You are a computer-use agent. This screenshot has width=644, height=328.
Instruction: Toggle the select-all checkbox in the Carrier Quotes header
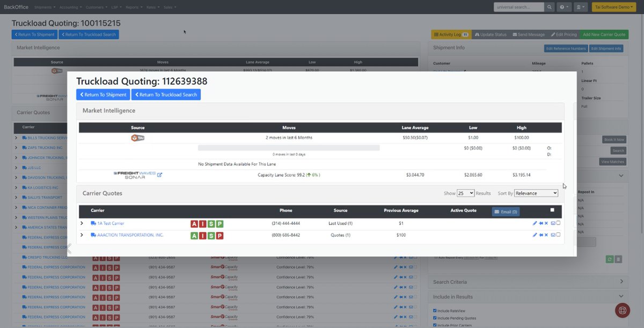pyautogui.click(x=552, y=210)
